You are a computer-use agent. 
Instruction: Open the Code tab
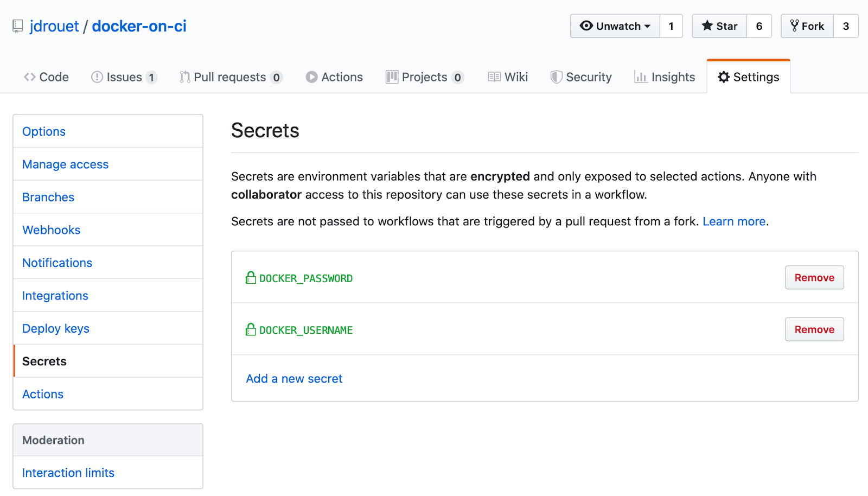click(x=47, y=77)
